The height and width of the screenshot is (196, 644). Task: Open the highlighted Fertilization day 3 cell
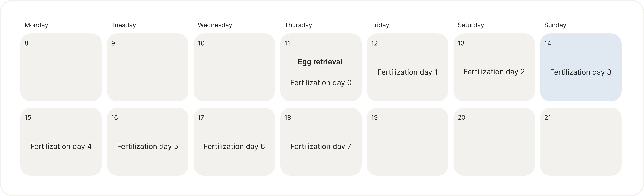580,67
